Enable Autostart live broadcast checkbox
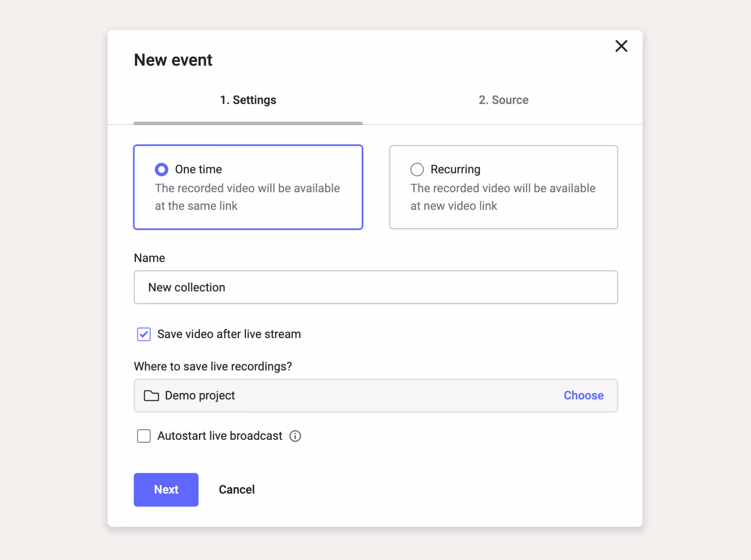 pos(144,436)
